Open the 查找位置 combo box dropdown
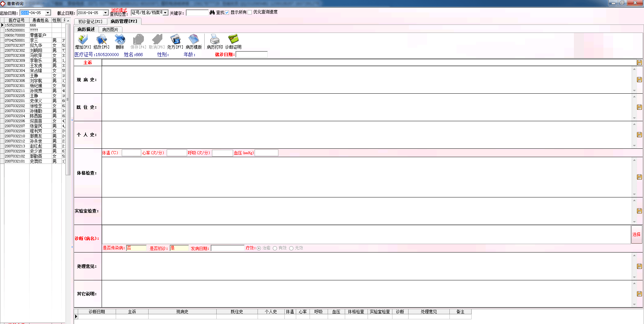This screenshot has height=324, width=644. tap(165, 13)
